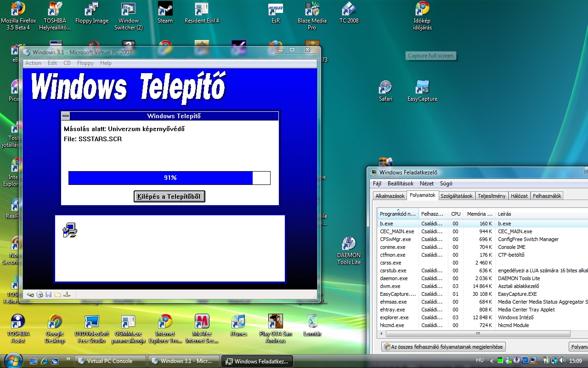The image size is (588, 368).
Task: Sort by the Programkód n... column header
Action: pos(398,214)
